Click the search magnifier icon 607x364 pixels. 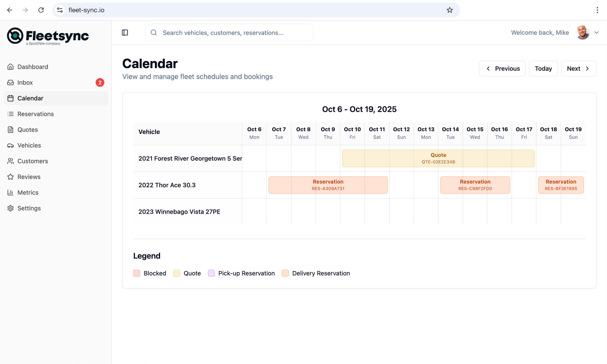tap(154, 32)
